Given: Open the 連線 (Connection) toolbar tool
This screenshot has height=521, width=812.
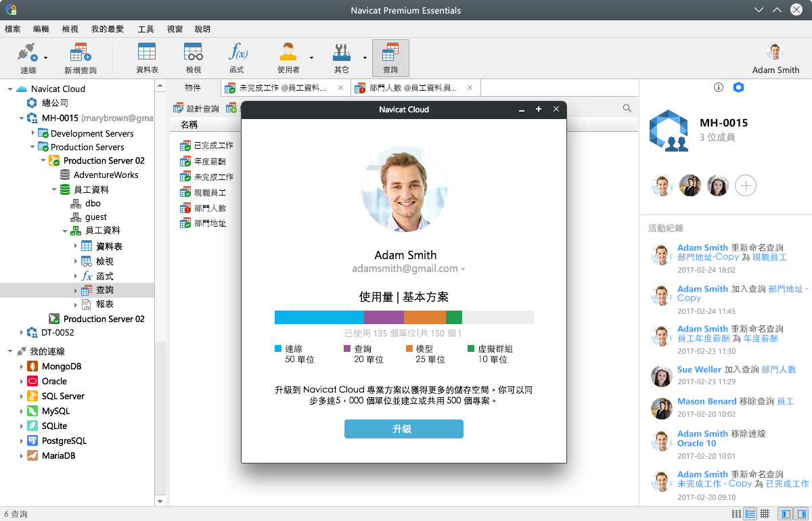Looking at the screenshot, I should click(x=28, y=58).
